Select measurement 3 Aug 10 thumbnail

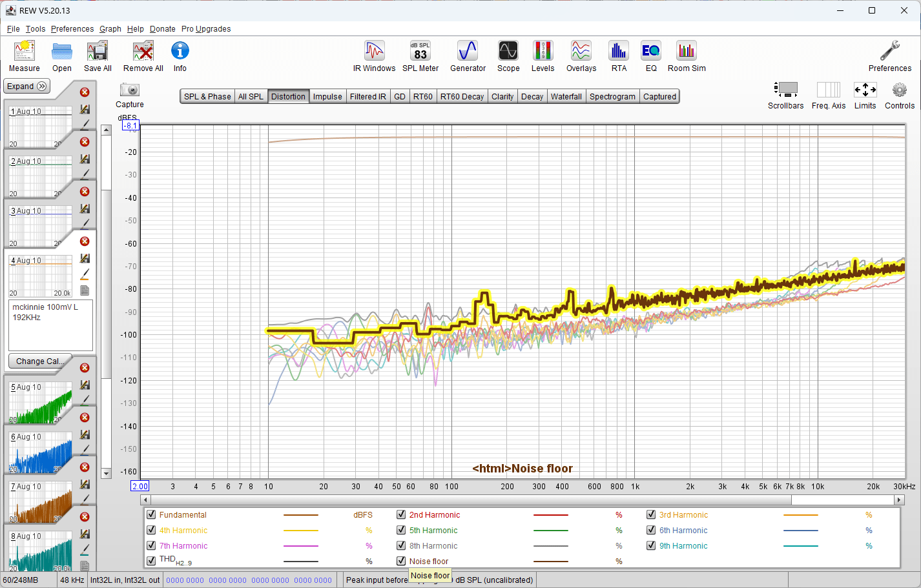pos(41,225)
